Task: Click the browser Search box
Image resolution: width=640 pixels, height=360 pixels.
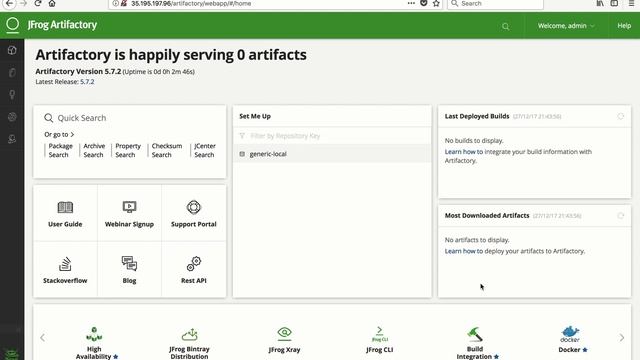Action: click(x=496, y=3)
